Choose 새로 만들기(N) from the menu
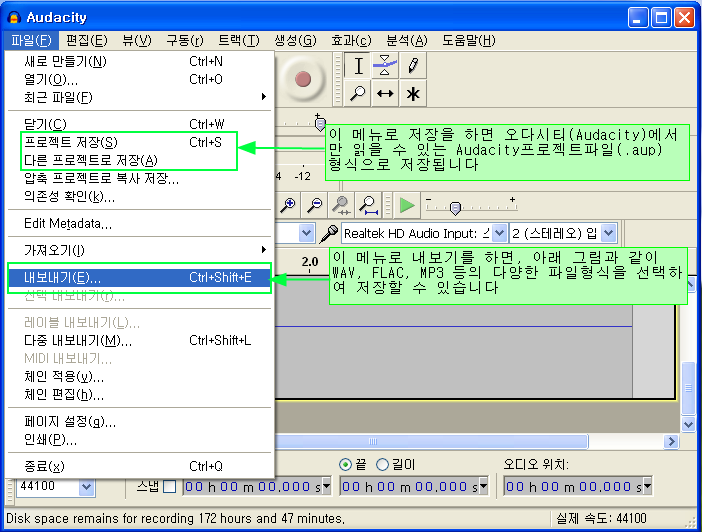Screen dimensions: 702x532 (x=140, y=61)
